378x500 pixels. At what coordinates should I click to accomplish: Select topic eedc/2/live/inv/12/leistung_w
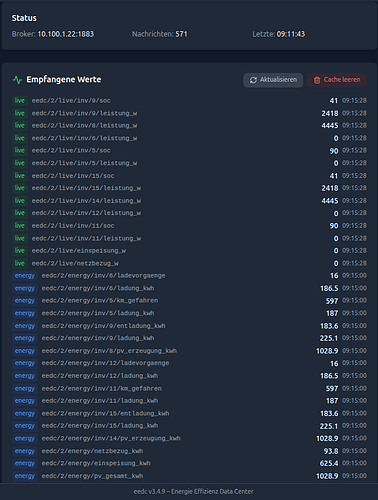[86, 213]
